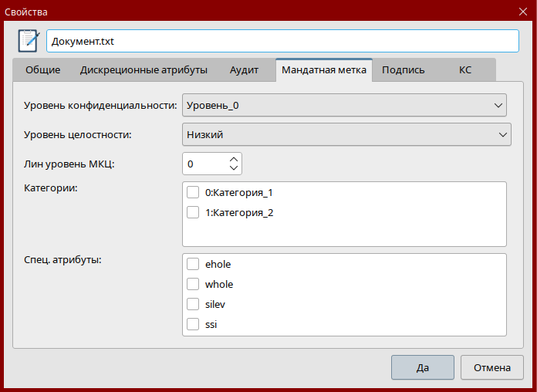
Task: Enable the 1:Категория_2 category checkbox
Action: (x=193, y=213)
